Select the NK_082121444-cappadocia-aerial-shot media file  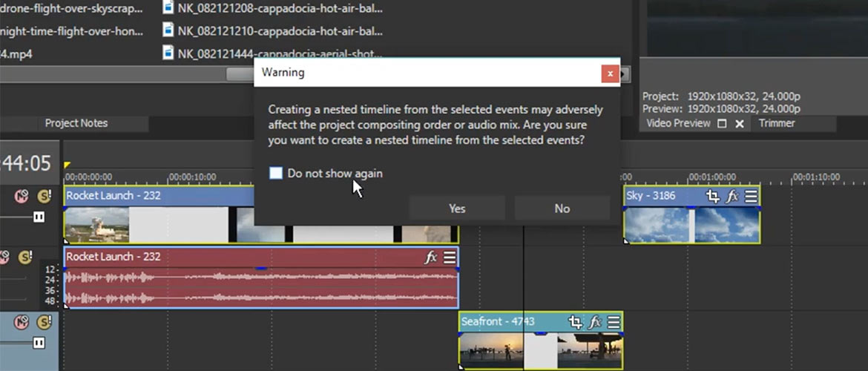click(x=280, y=53)
